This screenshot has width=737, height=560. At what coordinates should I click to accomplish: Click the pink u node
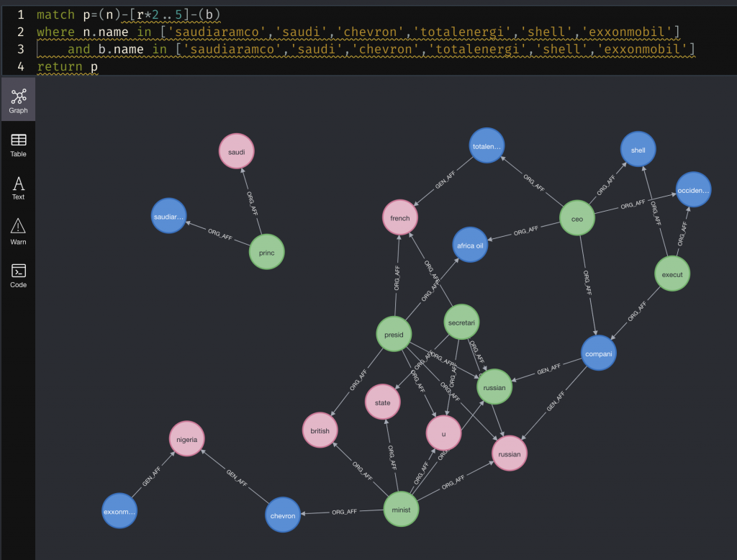(x=443, y=433)
